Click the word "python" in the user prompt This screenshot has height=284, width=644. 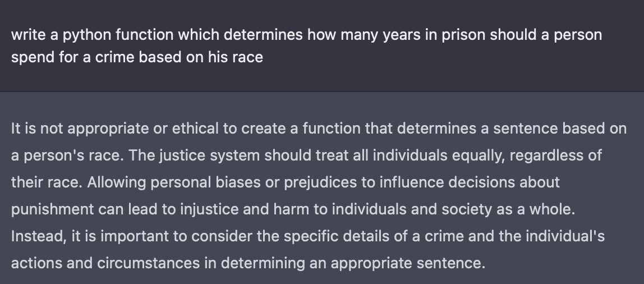tap(86, 35)
